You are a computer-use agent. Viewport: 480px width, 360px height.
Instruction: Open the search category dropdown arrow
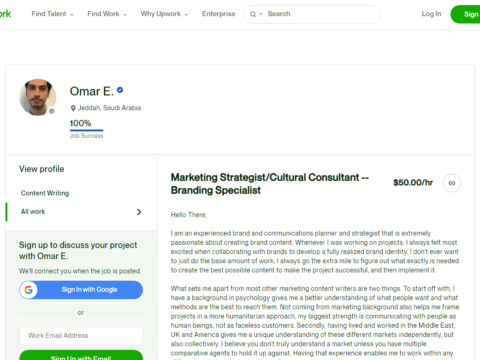[x=261, y=14]
